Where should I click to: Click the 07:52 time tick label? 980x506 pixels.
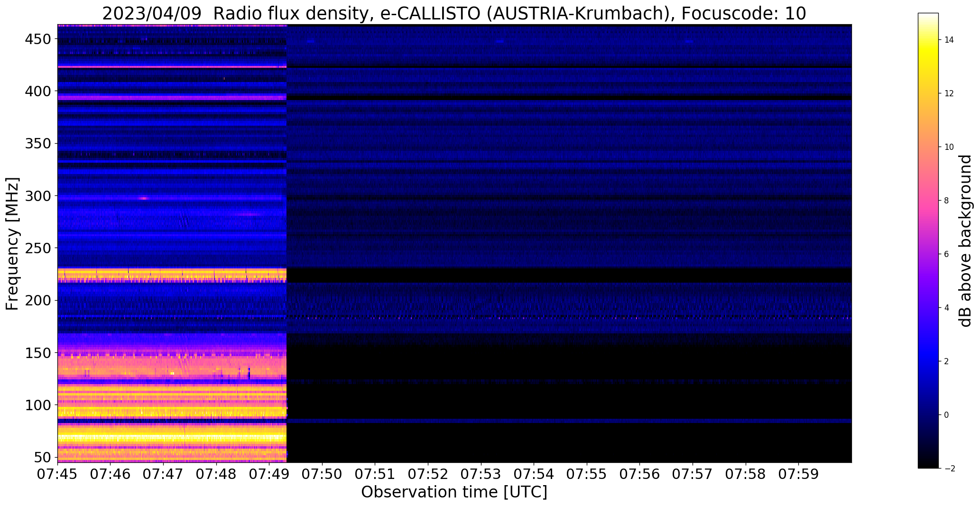[428, 474]
